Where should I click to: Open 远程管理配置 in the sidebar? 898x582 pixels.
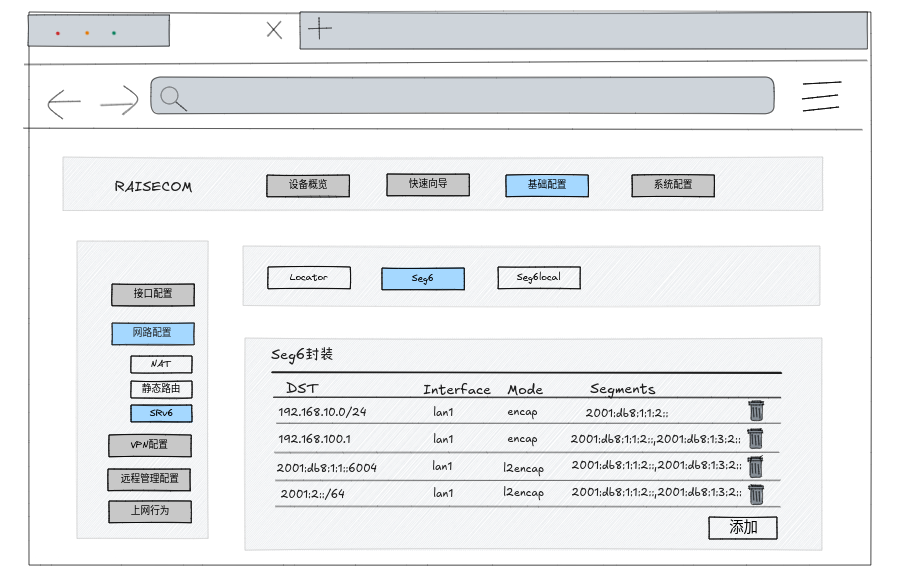[149, 479]
